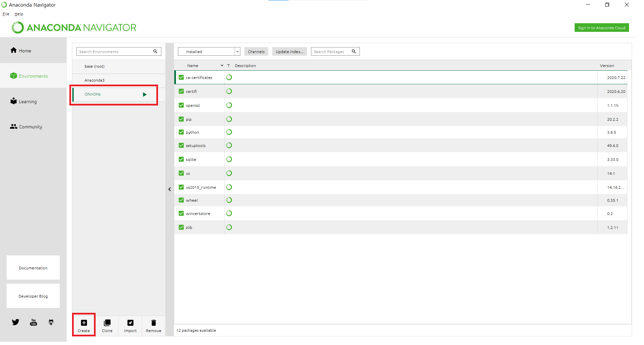The width and height of the screenshot is (644, 345).
Task: Open the Learning tab
Action: [x=33, y=101]
